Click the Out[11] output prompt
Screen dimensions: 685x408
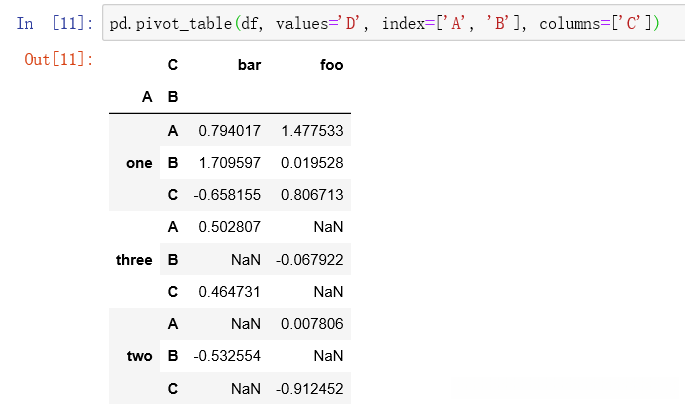pyautogui.click(x=59, y=60)
